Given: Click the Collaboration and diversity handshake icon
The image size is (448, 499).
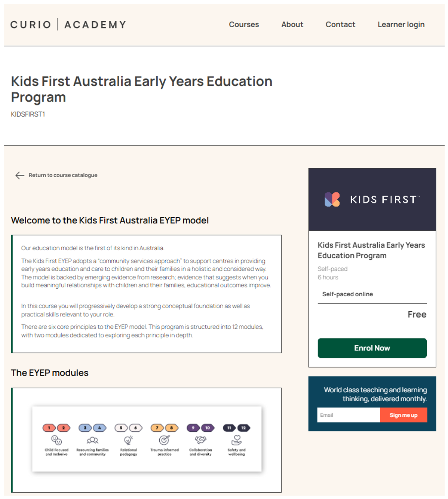Looking at the screenshot, I should click(200, 440).
